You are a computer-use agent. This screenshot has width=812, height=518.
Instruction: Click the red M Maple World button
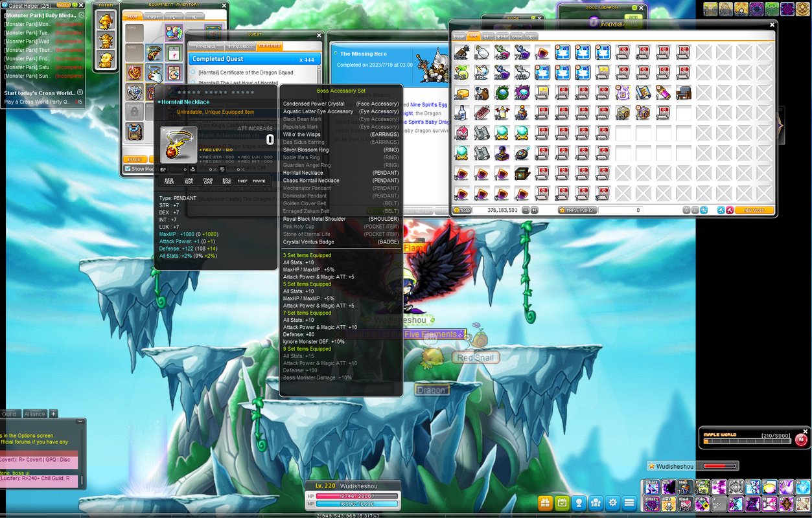click(800, 440)
